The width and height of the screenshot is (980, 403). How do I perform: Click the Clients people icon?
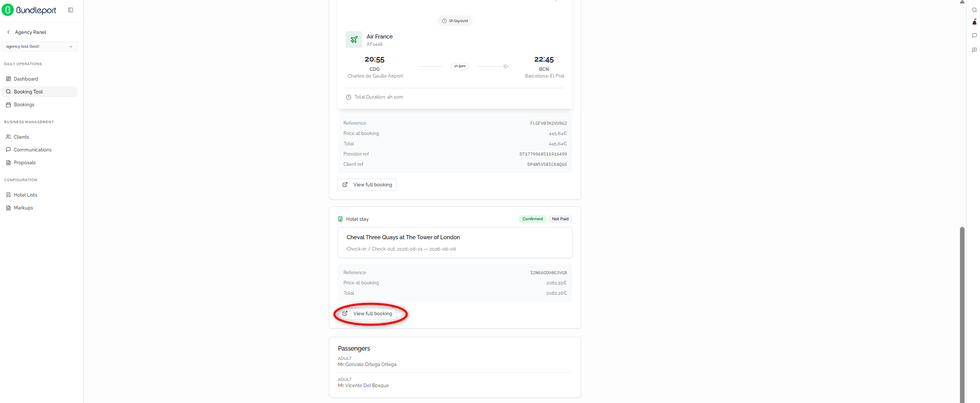coord(8,137)
